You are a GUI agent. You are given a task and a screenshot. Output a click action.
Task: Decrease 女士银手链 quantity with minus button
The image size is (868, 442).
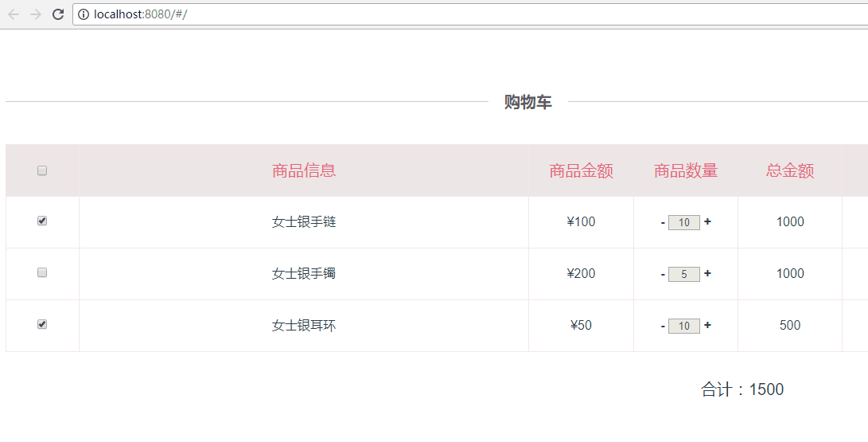point(663,222)
